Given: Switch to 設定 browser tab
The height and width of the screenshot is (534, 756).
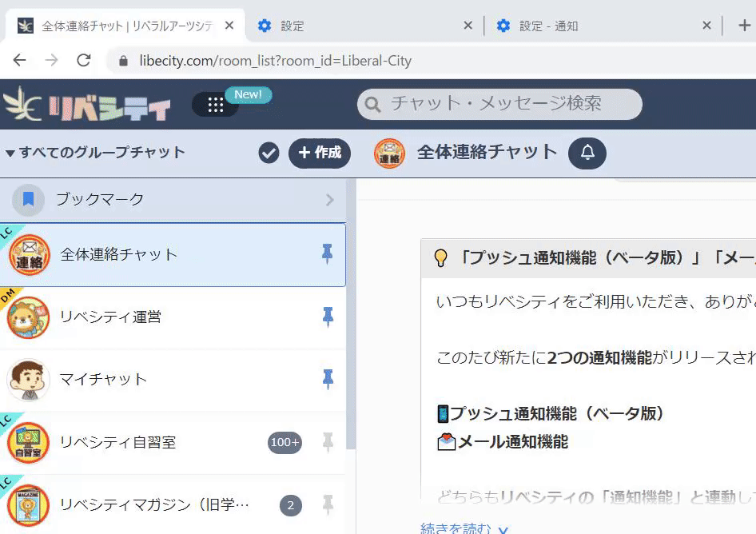Looking at the screenshot, I should [x=364, y=26].
